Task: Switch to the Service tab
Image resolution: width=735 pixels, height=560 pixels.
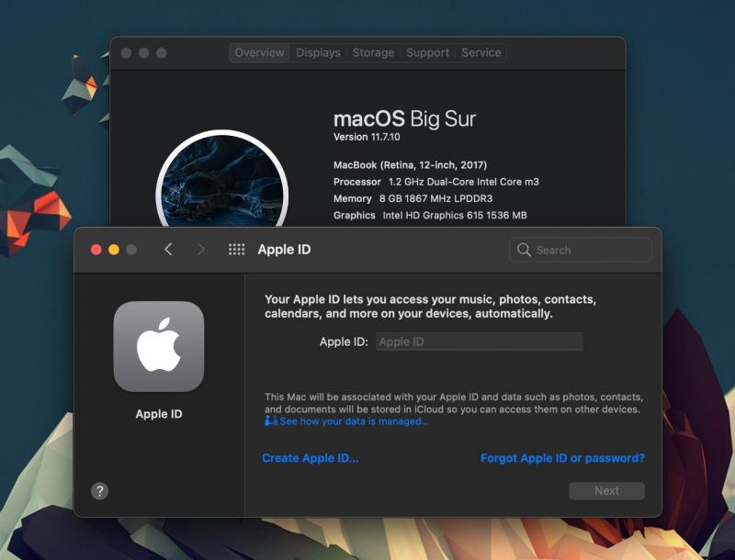Action: pyautogui.click(x=481, y=52)
